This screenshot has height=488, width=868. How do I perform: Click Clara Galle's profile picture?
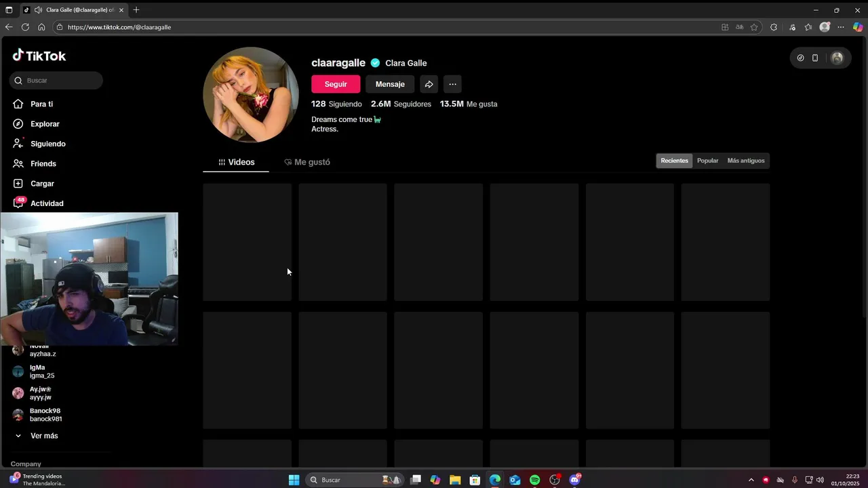point(251,95)
